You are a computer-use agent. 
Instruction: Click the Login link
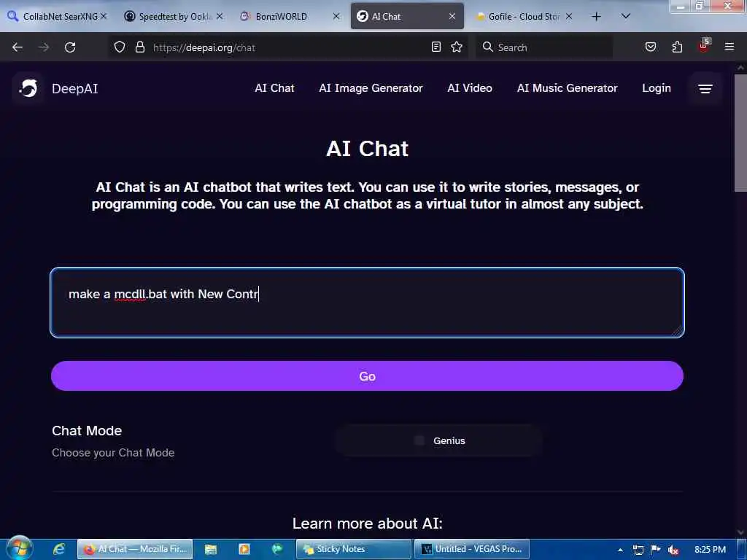656,88
